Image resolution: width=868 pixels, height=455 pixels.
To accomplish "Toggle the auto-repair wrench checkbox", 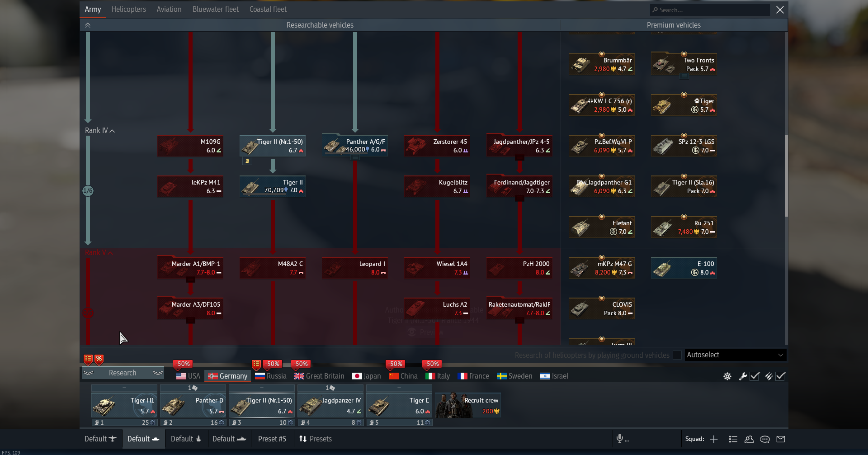I will [x=755, y=376].
